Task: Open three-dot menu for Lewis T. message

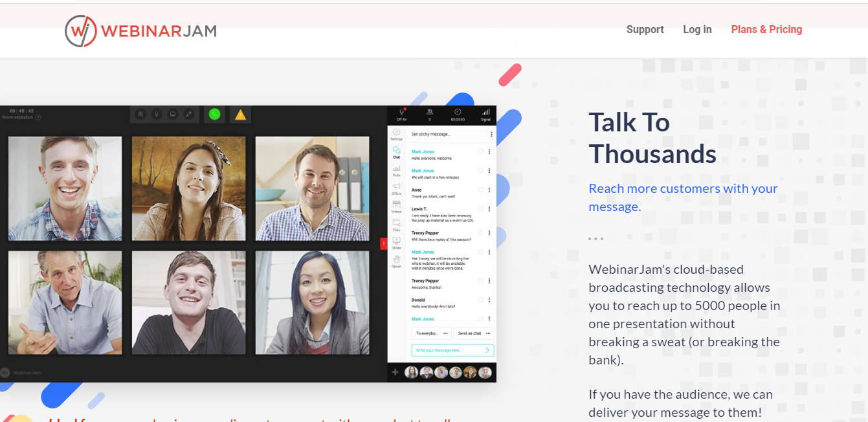Action: tap(489, 209)
